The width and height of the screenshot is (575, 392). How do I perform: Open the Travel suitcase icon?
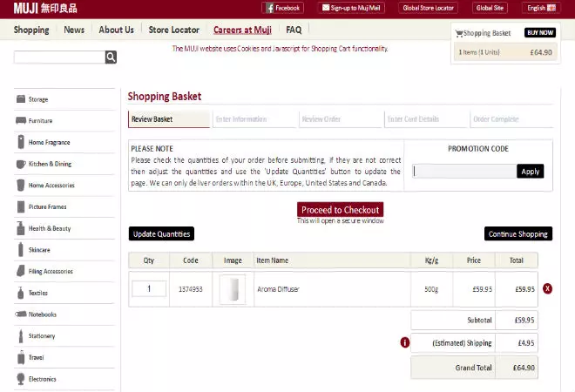[x=21, y=357]
